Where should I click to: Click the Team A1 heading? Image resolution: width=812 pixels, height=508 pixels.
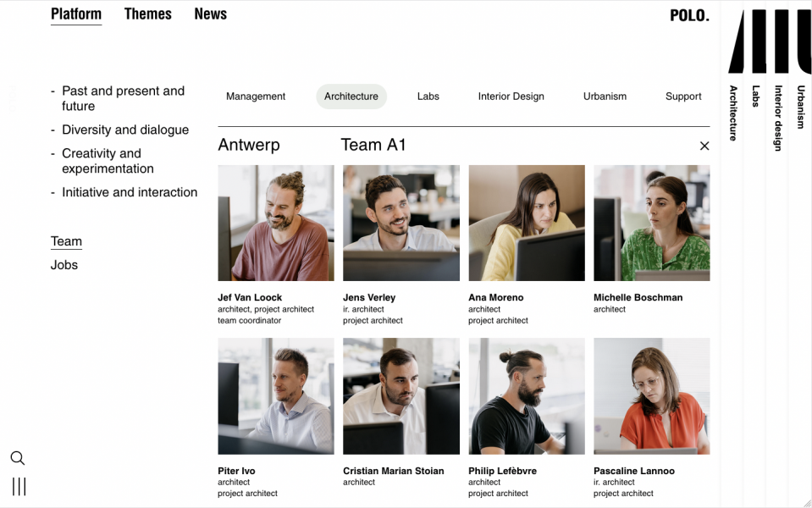pos(373,145)
